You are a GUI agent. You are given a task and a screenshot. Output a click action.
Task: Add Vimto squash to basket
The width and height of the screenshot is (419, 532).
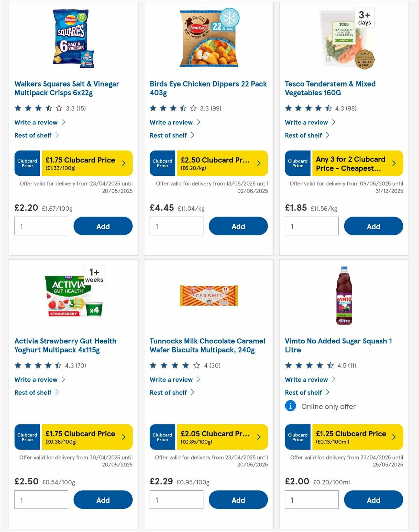click(x=373, y=500)
